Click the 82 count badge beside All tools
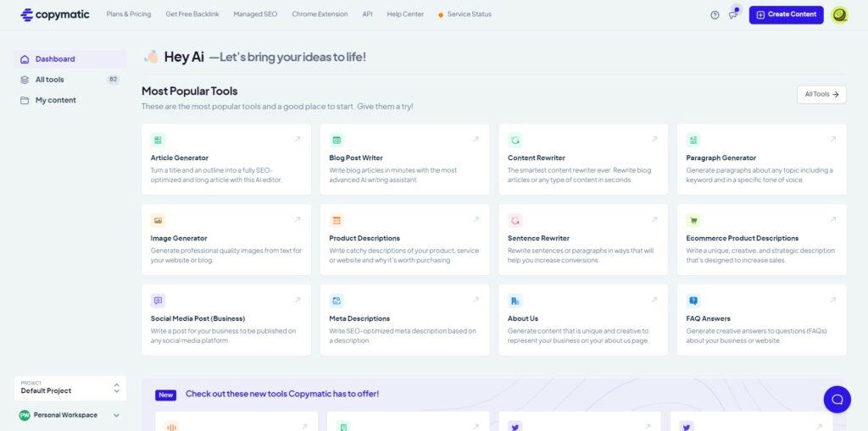The width and height of the screenshot is (868, 431). pyautogui.click(x=113, y=80)
